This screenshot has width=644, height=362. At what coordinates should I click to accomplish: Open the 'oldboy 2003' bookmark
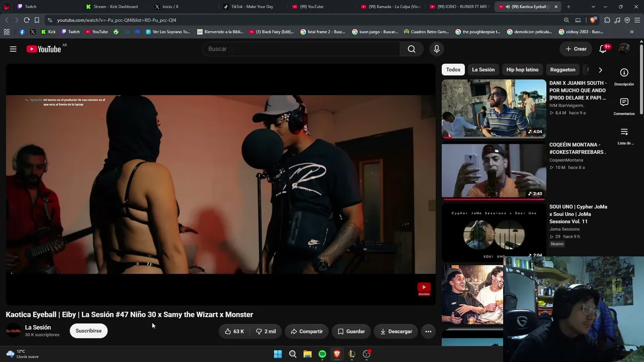click(x=581, y=32)
